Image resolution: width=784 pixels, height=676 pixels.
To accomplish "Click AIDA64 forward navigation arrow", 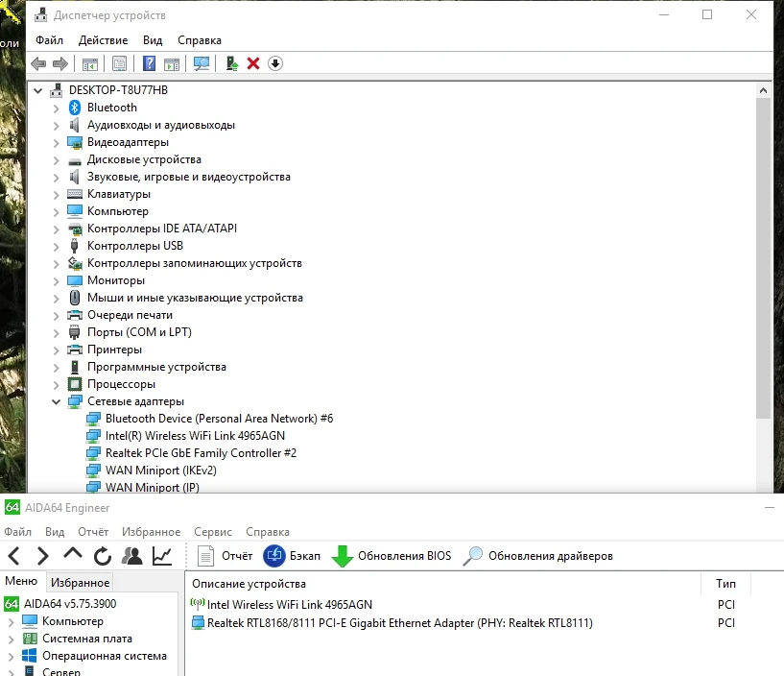I will [x=43, y=556].
